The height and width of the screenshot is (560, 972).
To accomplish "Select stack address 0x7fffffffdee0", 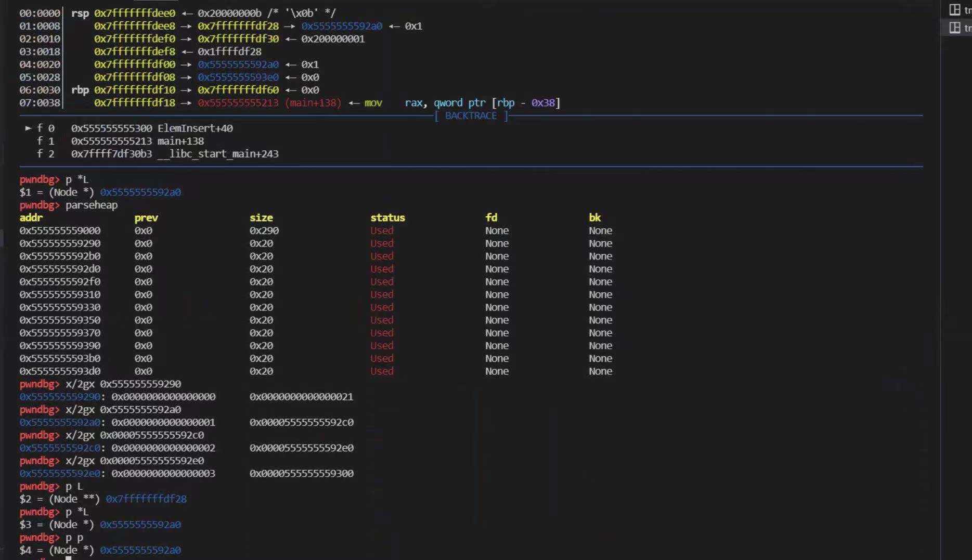I will pos(135,13).
